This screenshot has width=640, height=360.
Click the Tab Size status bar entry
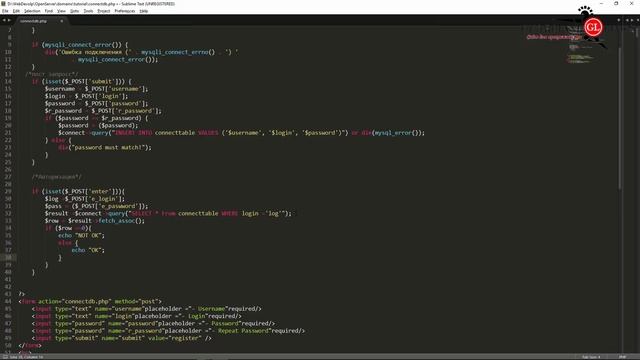[x=591, y=357]
